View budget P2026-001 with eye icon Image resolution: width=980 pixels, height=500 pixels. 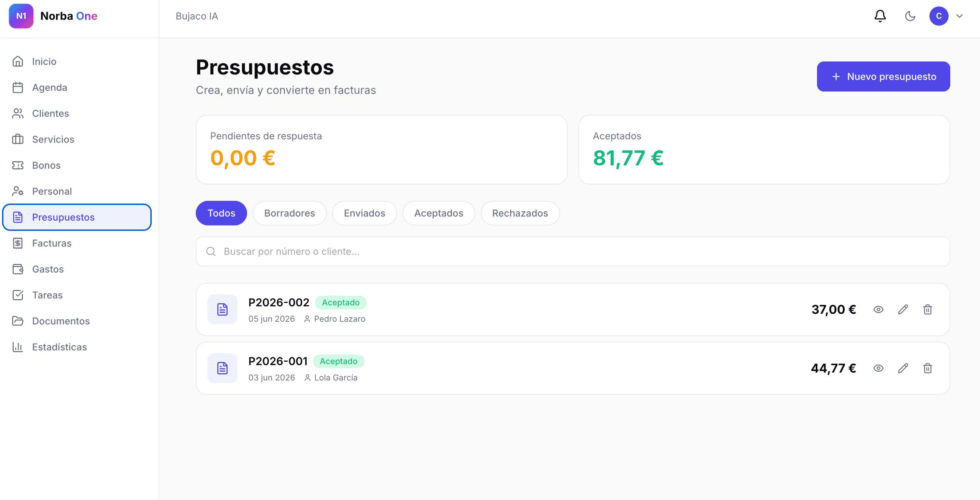[878, 368]
